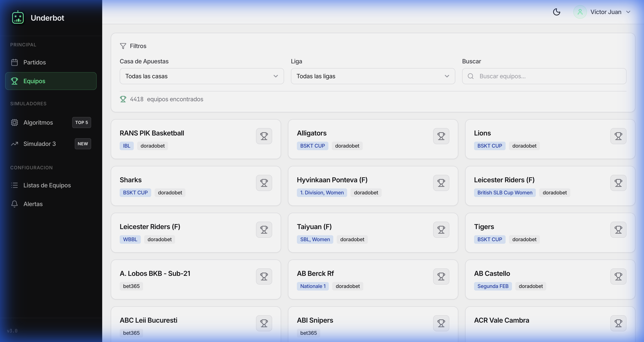Click the Equipos trophy icon in sidebar

[x=14, y=81]
